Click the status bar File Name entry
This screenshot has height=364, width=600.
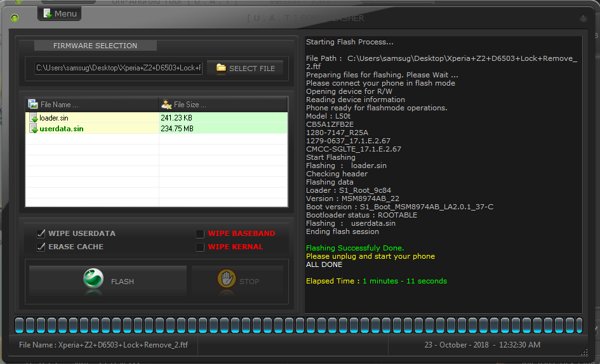pyautogui.click(x=103, y=345)
